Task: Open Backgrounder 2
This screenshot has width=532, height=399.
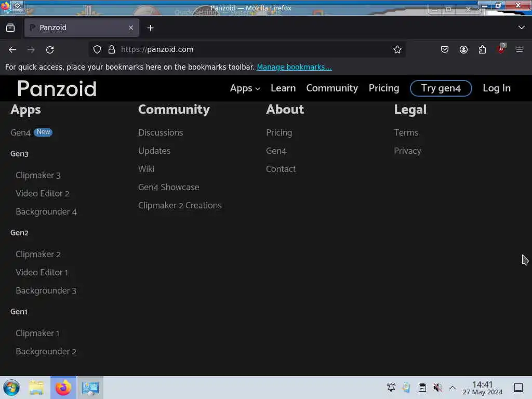Action: (x=46, y=352)
